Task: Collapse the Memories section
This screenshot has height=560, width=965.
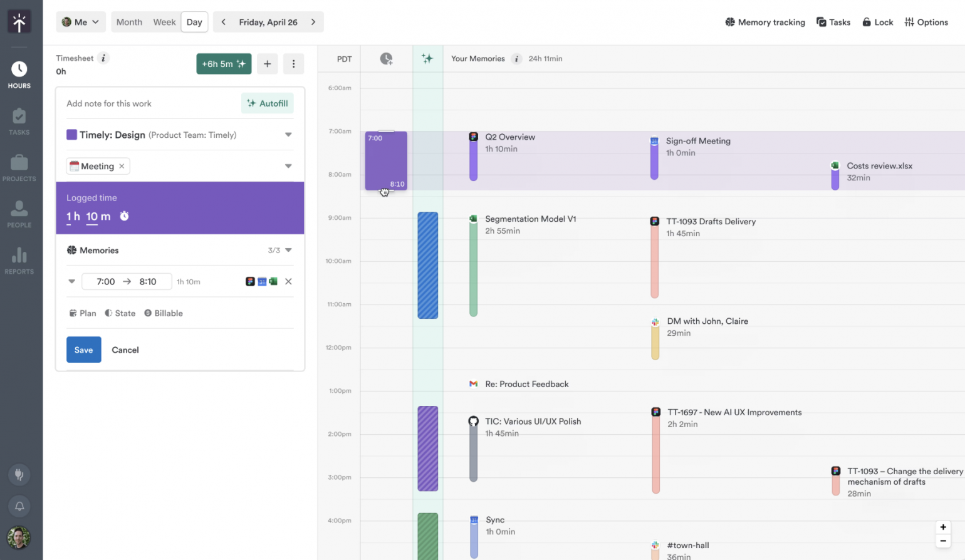Action: (x=287, y=250)
